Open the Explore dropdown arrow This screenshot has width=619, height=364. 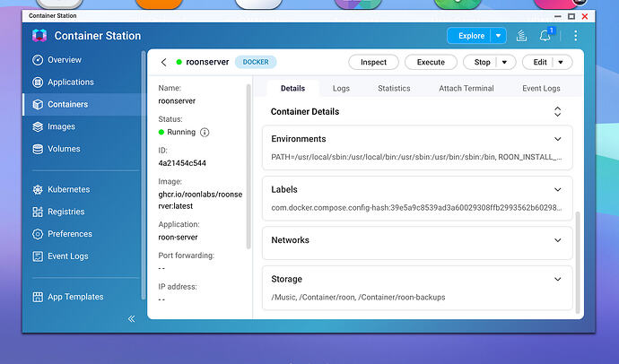(498, 36)
